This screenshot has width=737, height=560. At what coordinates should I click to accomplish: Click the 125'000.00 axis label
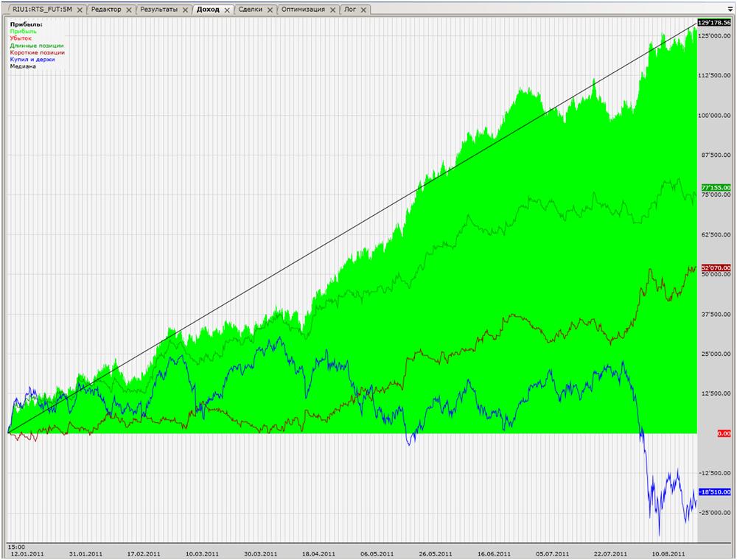pyautogui.click(x=716, y=36)
